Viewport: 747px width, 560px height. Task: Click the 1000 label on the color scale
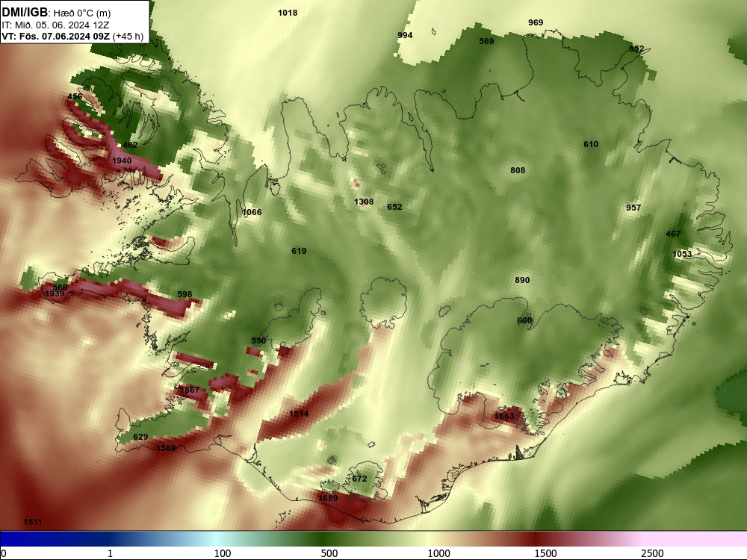438,553
